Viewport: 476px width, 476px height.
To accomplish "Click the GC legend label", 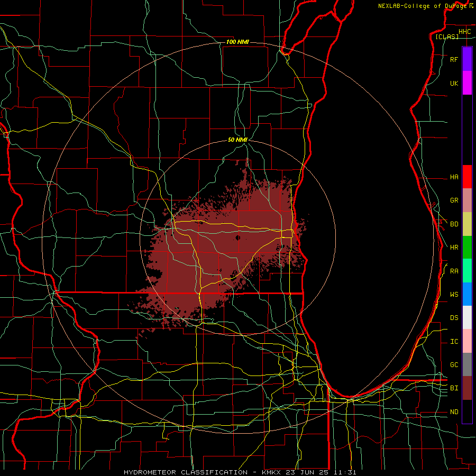I will [454, 365].
